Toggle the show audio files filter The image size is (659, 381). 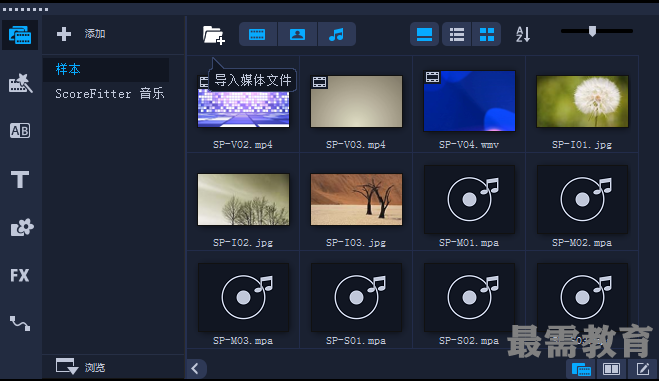(x=337, y=34)
